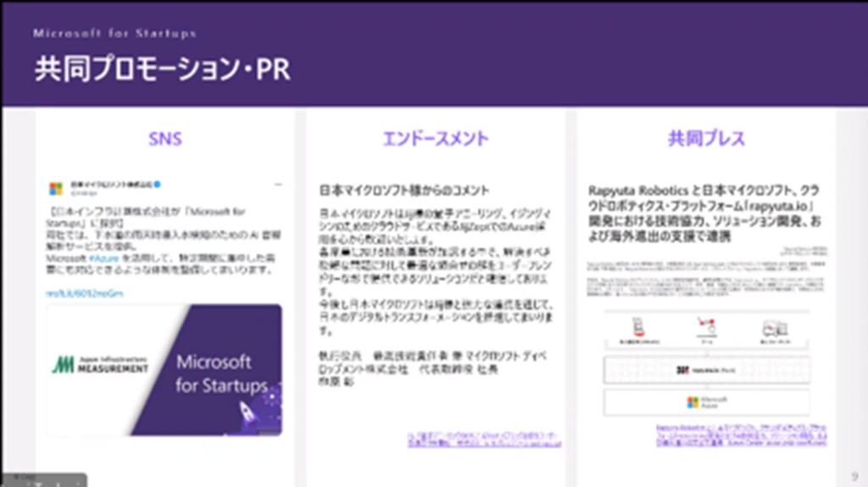Image resolution: width=868 pixels, height=487 pixels.
Task: Click the right truck icon in the diagram
Action: 775,329
